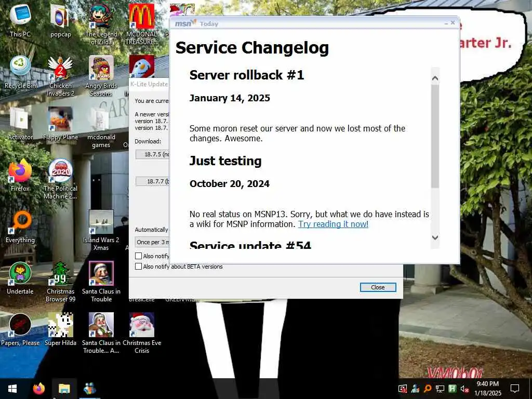Expand the Once per 3 months dropdown
Viewport: 532px width, 399px height.
point(152,242)
